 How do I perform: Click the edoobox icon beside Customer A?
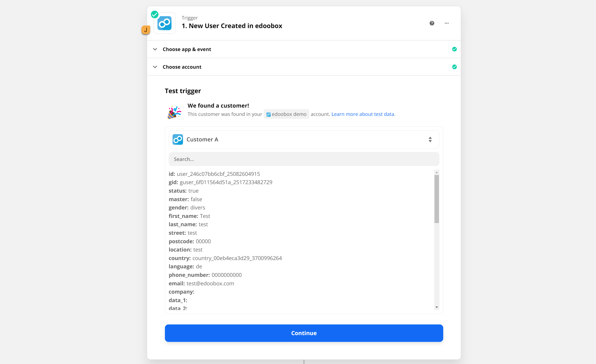tap(178, 139)
